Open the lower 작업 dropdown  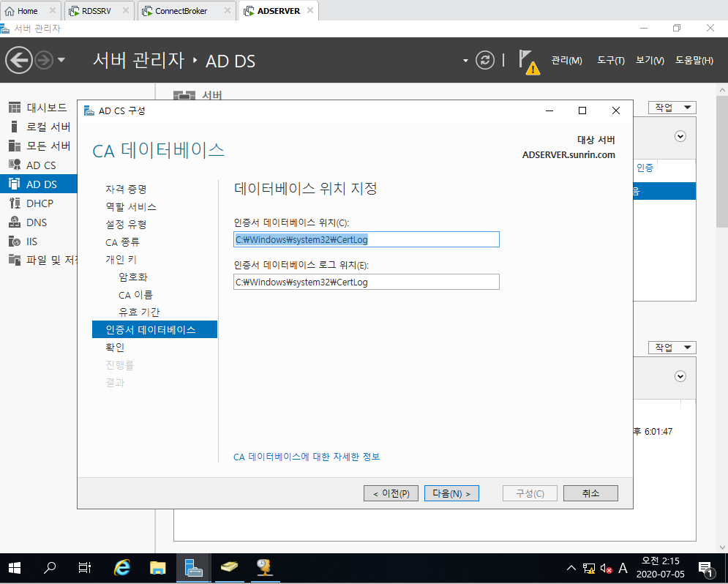tap(672, 348)
